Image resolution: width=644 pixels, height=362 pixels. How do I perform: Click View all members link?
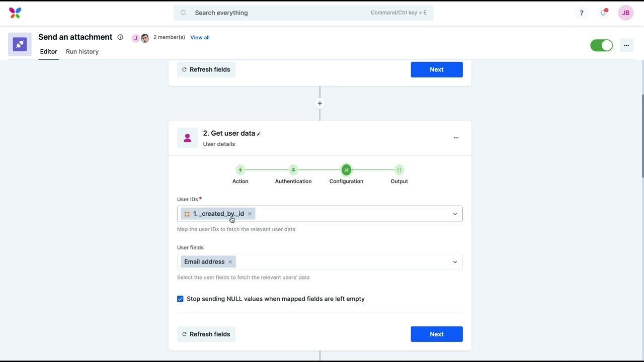200,38
